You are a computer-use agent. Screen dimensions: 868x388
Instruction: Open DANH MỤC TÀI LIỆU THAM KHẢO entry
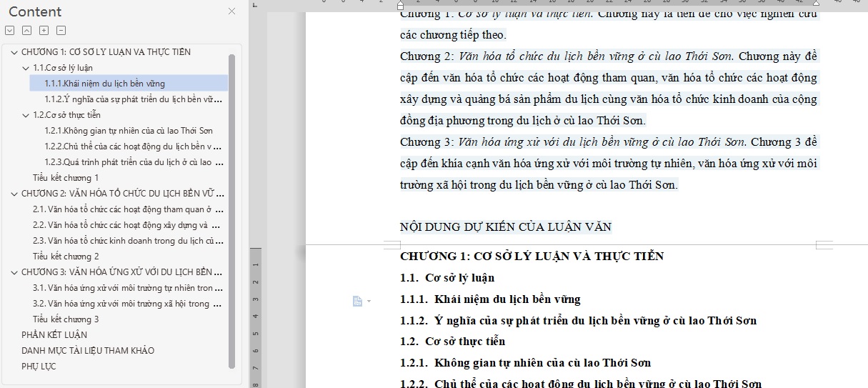tap(88, 351)
